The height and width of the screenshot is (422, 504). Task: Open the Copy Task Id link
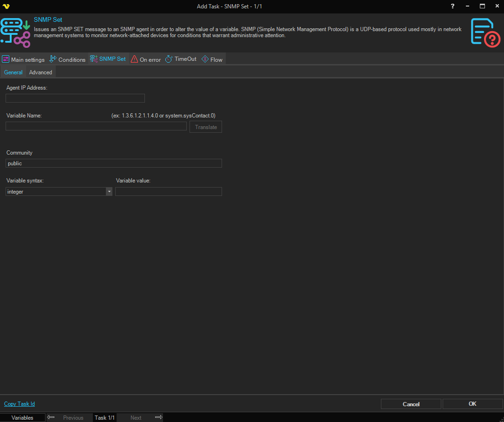click(x=20, y=404)
